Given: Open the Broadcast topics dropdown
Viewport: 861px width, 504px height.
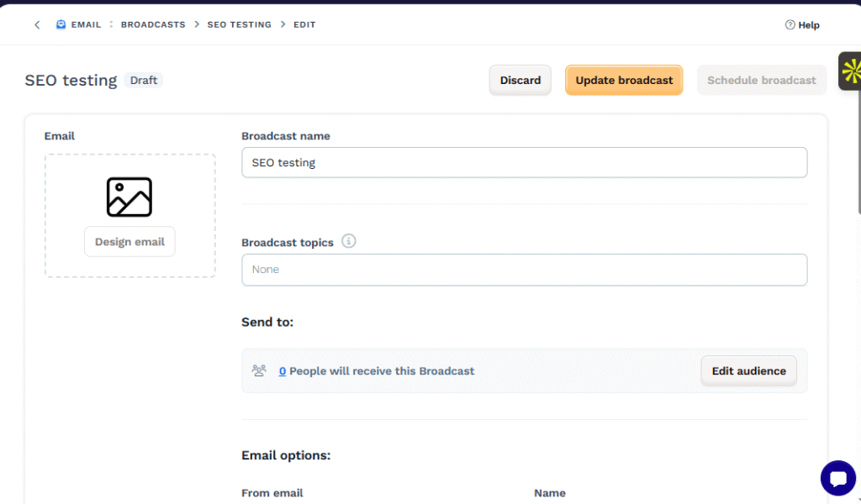Looking at the screenshot, I should 525,270.
